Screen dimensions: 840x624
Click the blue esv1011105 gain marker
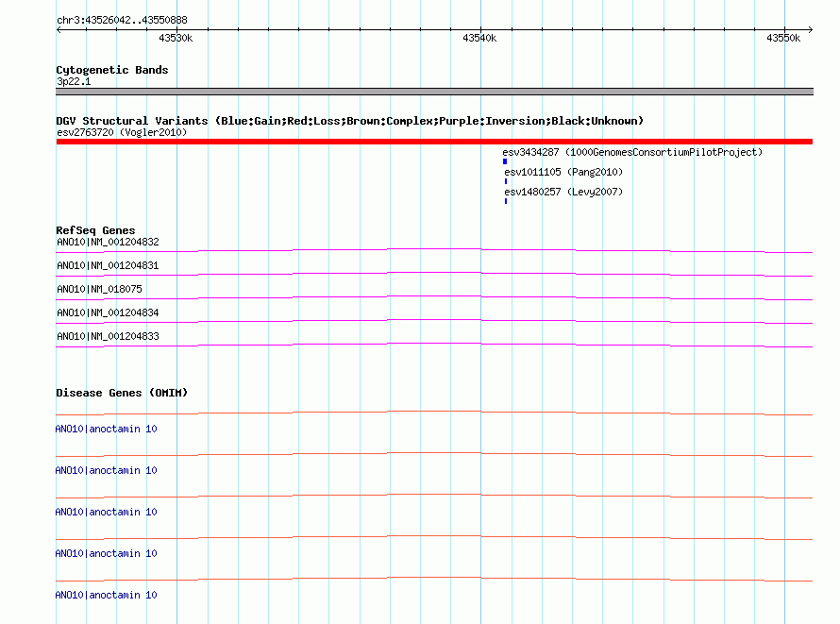point(506,181)
